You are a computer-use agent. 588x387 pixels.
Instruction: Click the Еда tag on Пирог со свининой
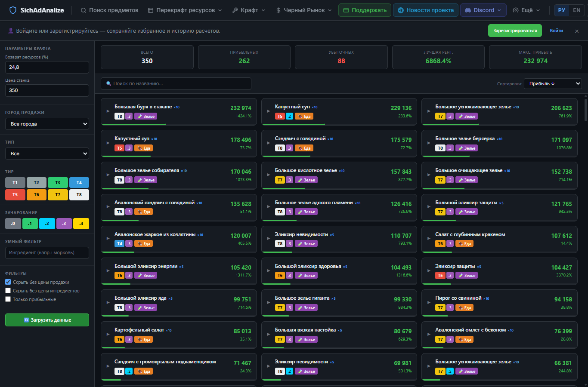[x=464, y=307]
